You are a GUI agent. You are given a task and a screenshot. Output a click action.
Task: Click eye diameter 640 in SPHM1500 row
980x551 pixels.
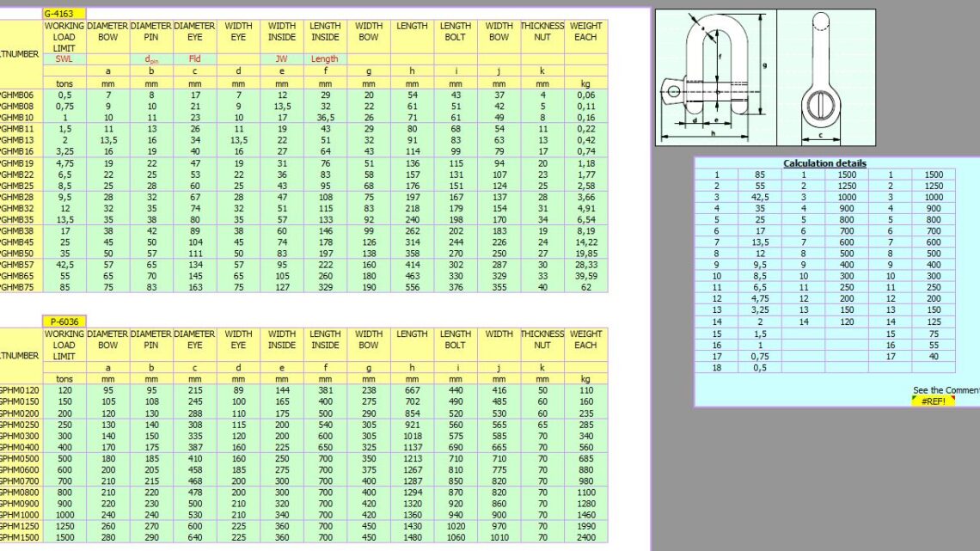(195, 537)
